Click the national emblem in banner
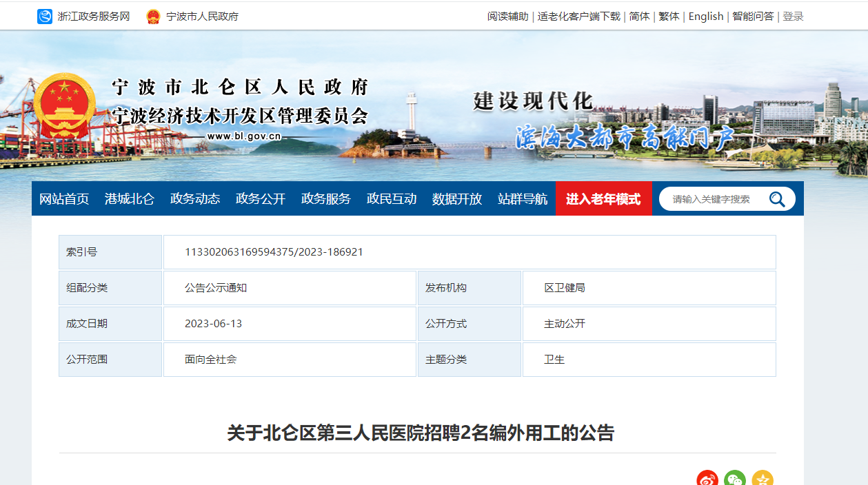This screenshot has height=485, width=868. pyautogui.click(x=64, y=107)
